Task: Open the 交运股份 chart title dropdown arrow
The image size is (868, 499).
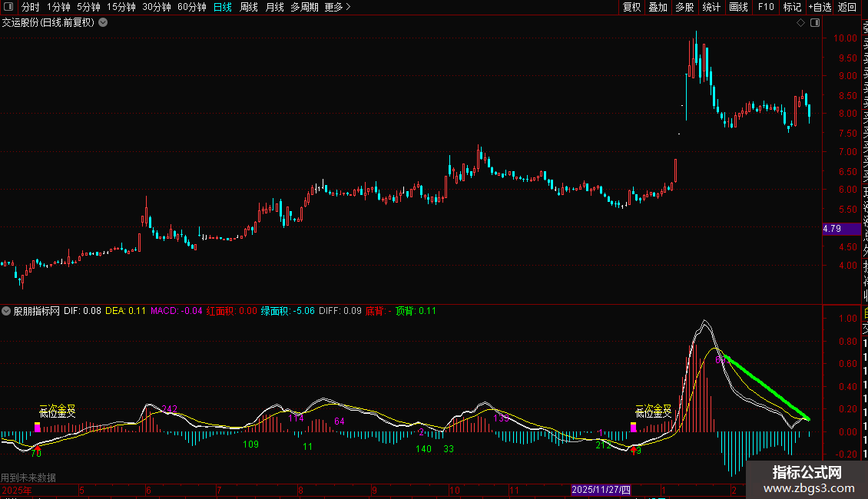Action: 103,23
